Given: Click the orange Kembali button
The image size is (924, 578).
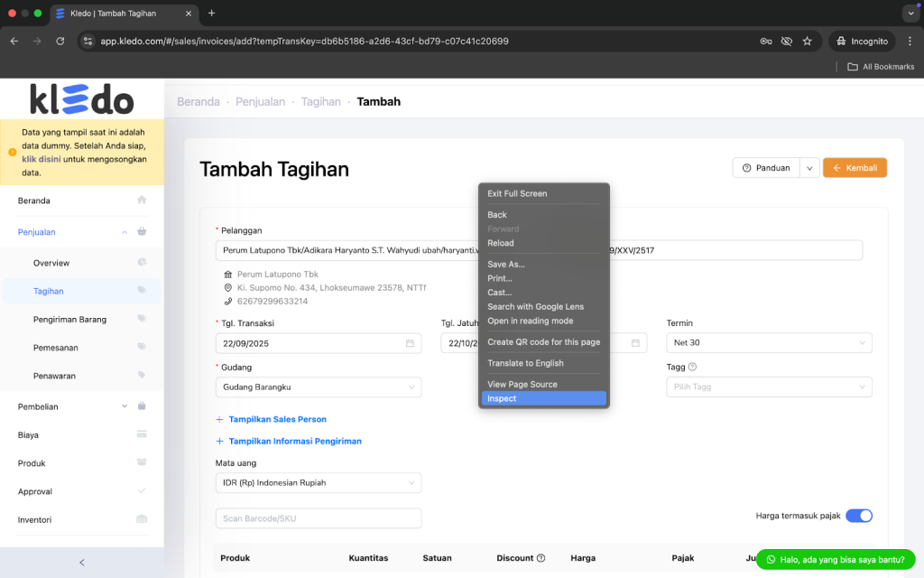Looking at the screenshot, I should [855, 168].
